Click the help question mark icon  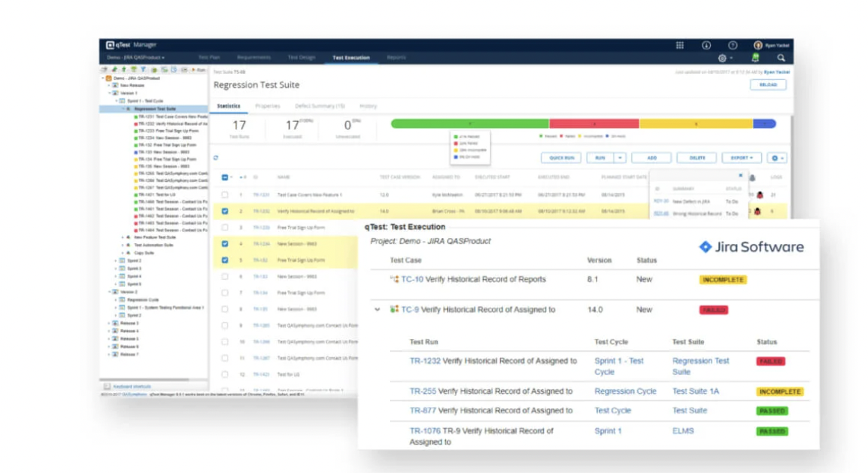[x=733, y=46]
